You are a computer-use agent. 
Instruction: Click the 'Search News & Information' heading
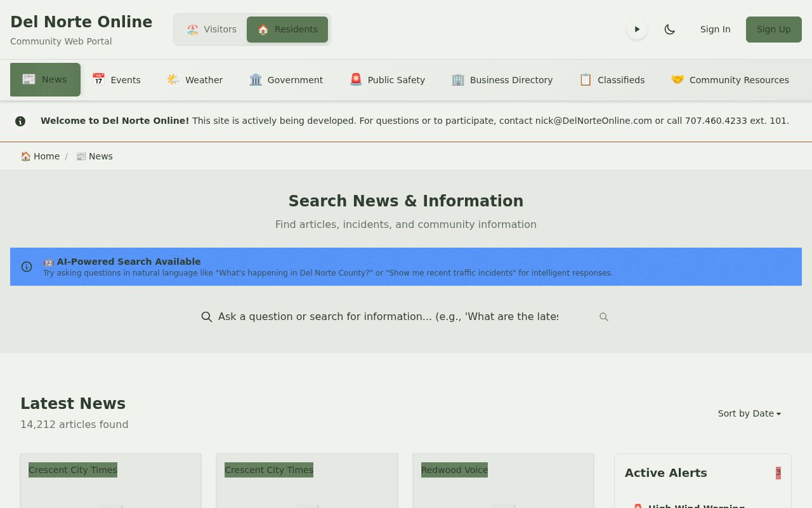(x=406, y=201)
